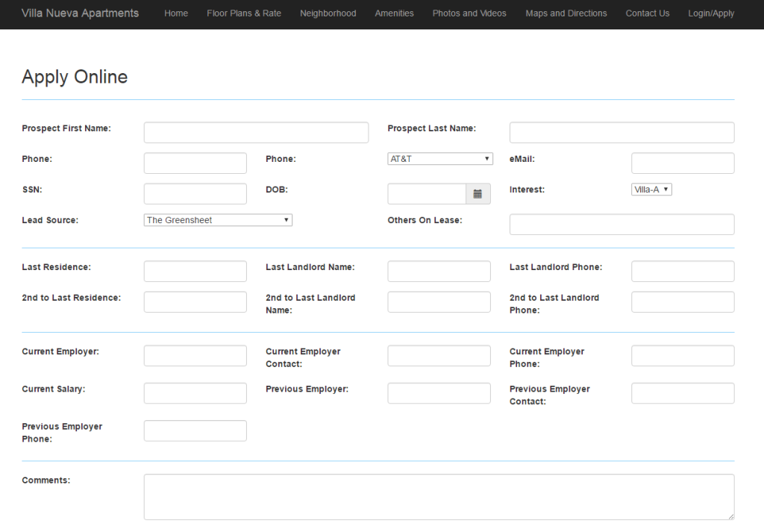Click the Others On Lease label
Screen dimensions: 764x532
point(425,220)
